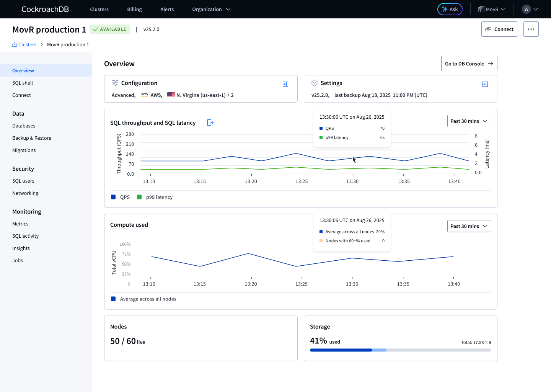Follow the Clusters breadcrumb link
Screen dimensions: 551x392
(27, 44)
